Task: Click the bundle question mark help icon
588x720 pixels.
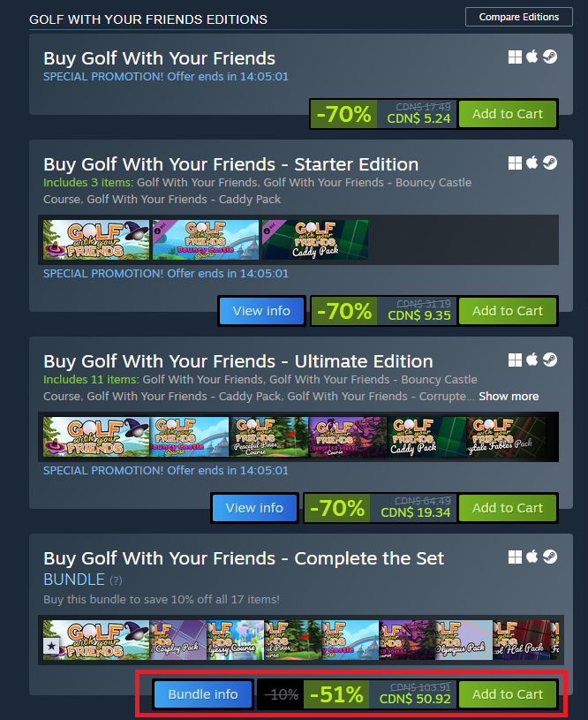Action: 116,581
